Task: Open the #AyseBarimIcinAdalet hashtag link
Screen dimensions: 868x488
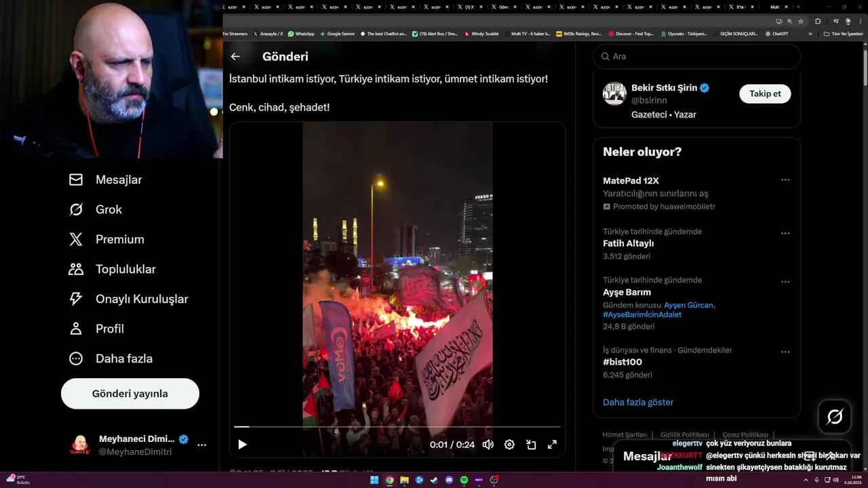Action: (642, 314)
